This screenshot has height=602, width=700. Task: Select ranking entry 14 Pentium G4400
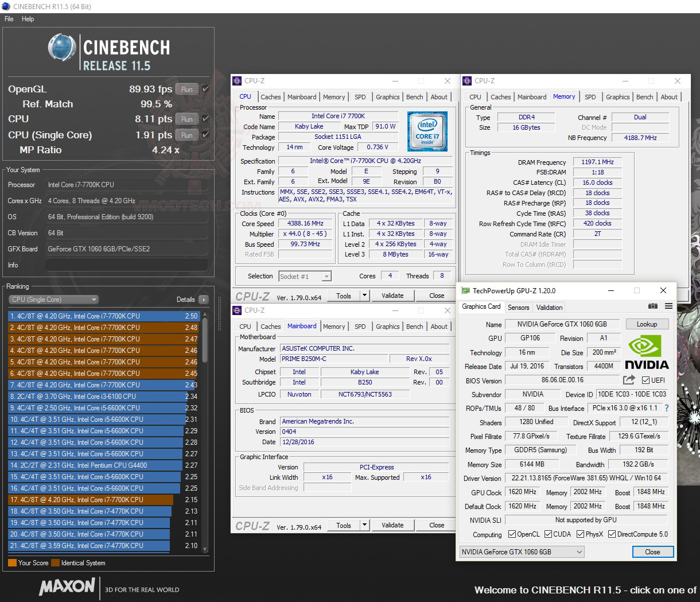coord(103,465)
